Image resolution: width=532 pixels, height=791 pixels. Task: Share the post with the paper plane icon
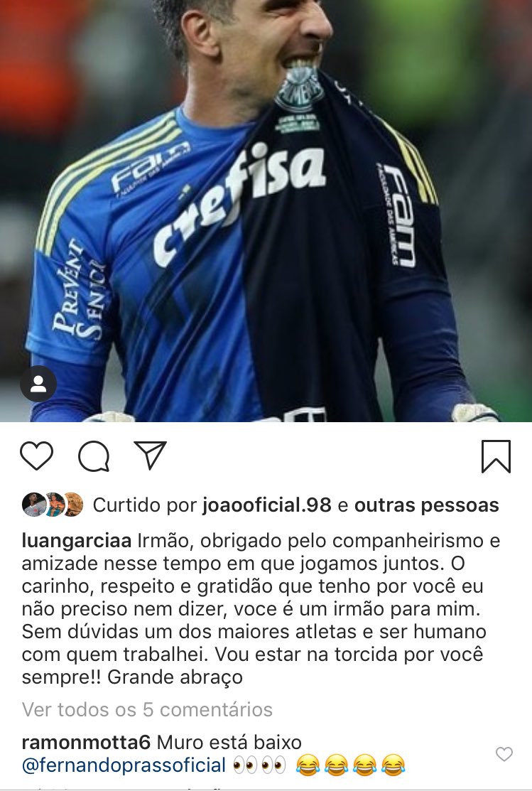click(151, 455)
